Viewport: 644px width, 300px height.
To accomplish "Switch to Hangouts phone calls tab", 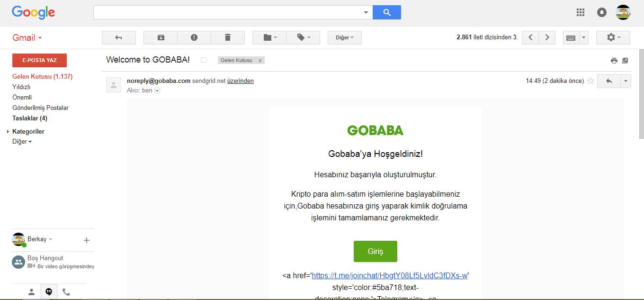I will tap(66, 292).
